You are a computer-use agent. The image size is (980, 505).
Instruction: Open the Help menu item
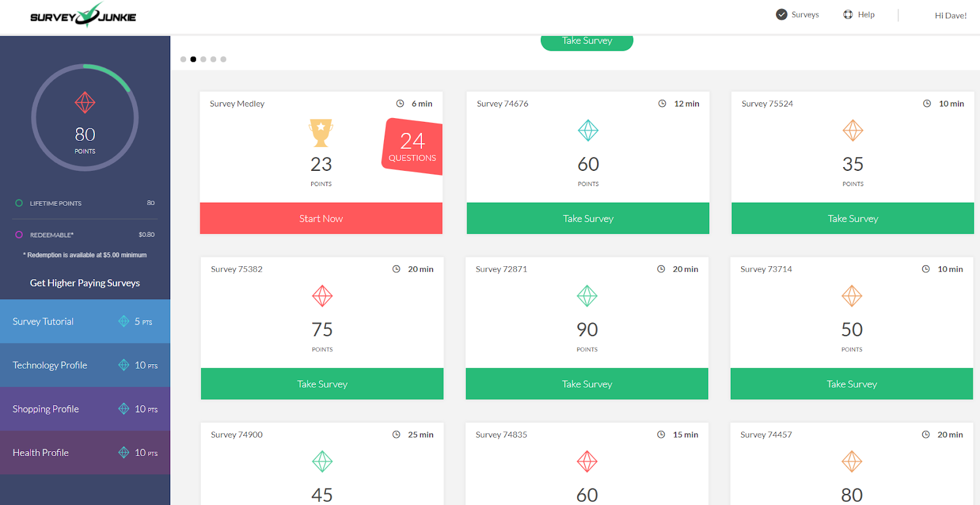[x=859, y=15]
